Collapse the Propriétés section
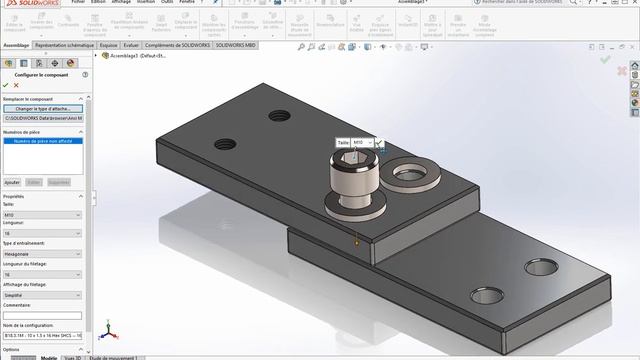Screen dimensions: 640x360 coord(80,196)
